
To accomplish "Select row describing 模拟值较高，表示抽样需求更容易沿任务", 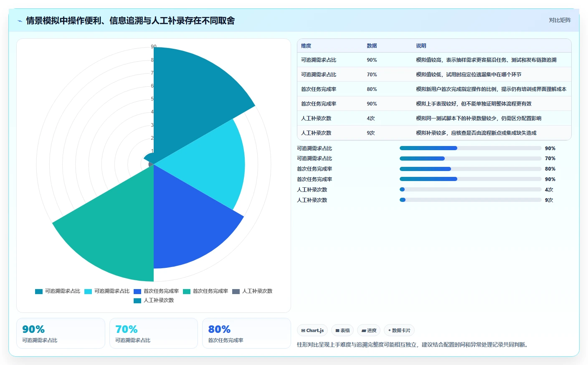I will click(x=434, y=60).
